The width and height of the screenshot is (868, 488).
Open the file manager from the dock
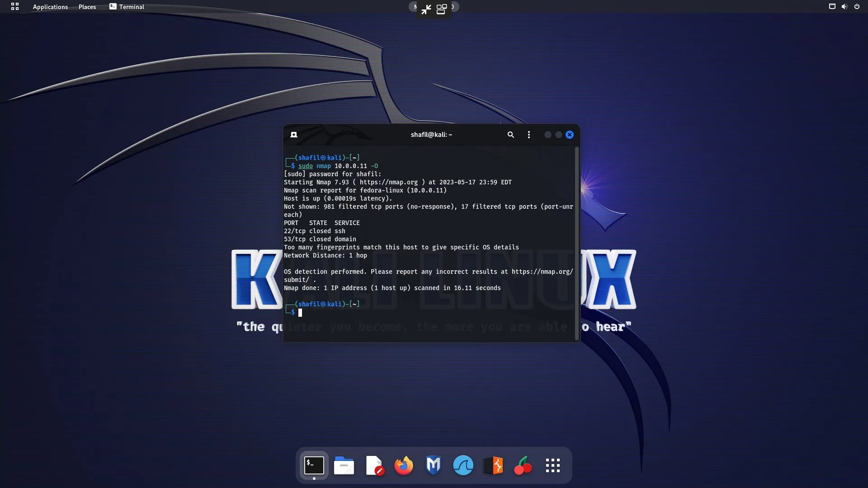click(x=344, y=465)
